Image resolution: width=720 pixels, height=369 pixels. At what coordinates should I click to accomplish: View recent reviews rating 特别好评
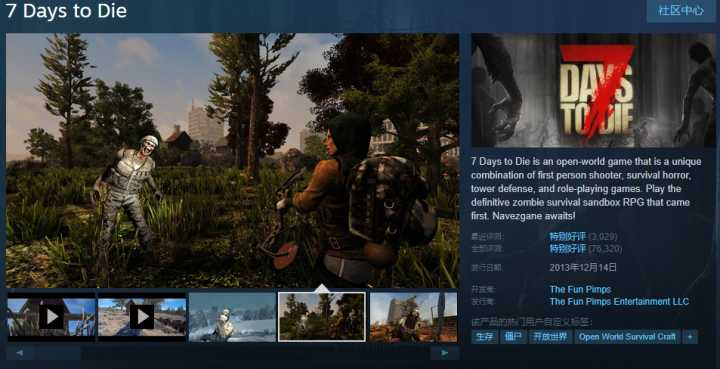[x=568, y=237]
